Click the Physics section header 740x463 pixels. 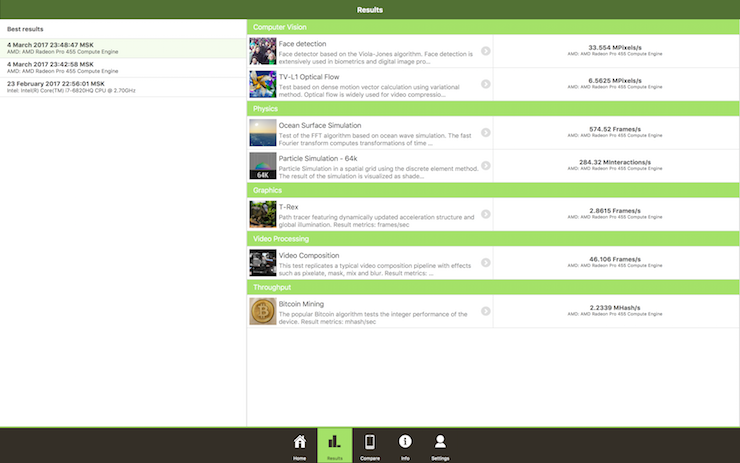[x=493, y=109]
